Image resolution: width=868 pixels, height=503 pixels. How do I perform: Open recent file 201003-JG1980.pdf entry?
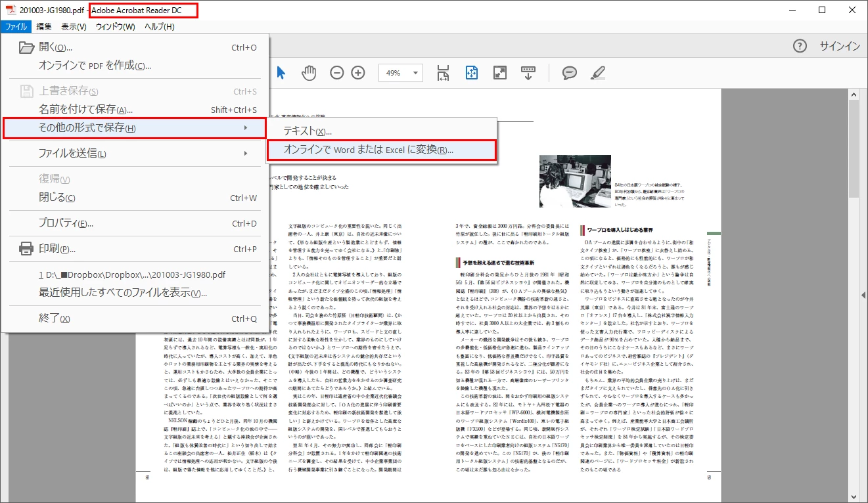click(x=135, y=274)
